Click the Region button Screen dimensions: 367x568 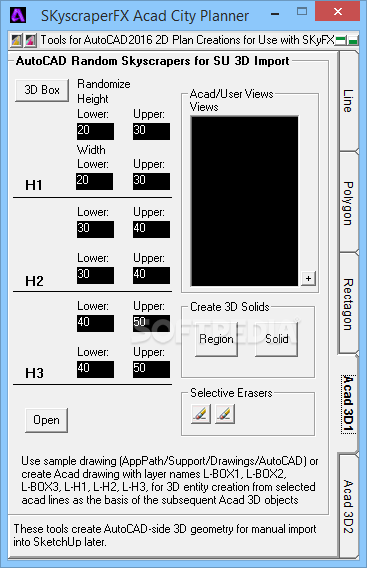[216, 339]
